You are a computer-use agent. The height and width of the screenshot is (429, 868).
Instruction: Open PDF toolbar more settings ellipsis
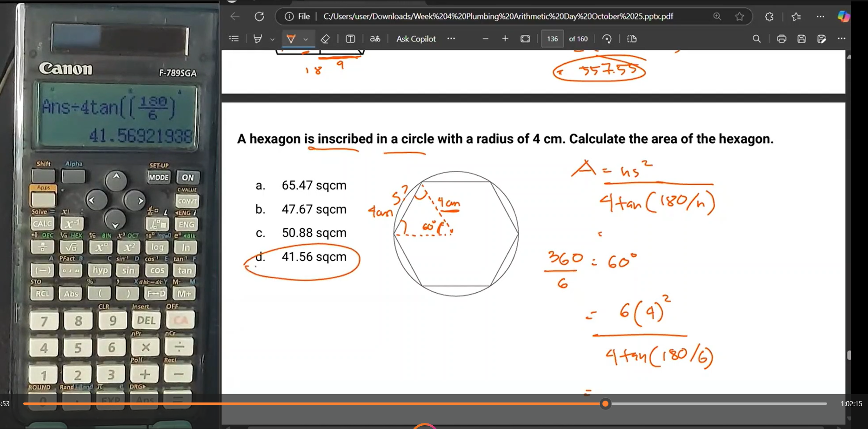(841, 39)
